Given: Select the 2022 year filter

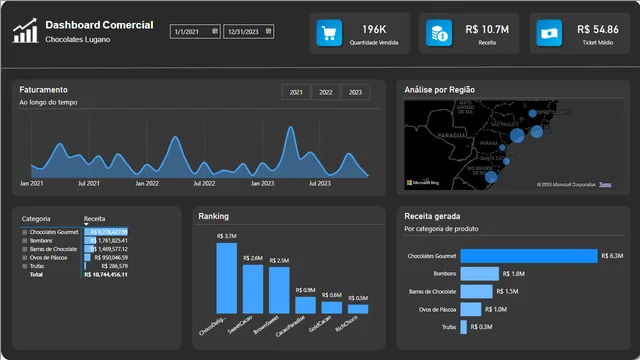Looking at the screenshot, I should click(x=326, y=92).
